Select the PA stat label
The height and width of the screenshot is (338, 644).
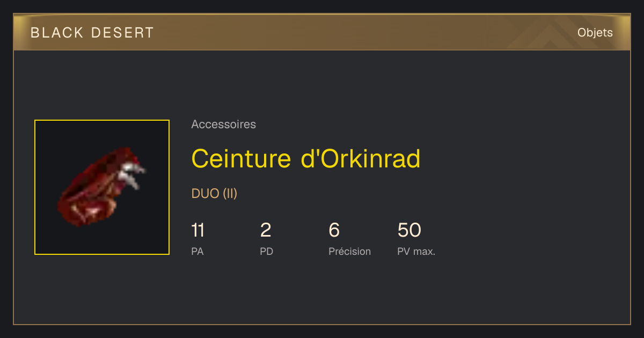[x=197, y=251]
